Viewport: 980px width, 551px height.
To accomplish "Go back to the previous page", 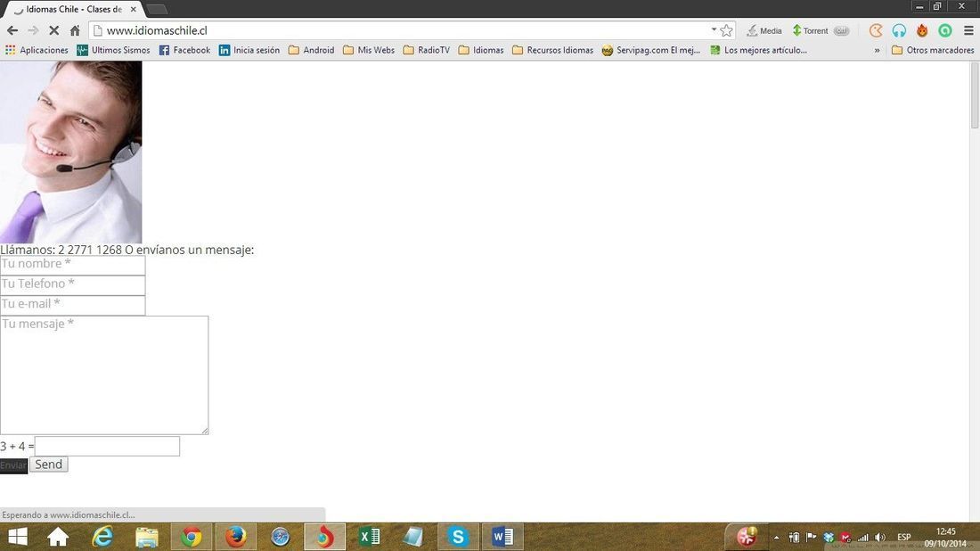I will click(x=12, y=30).
